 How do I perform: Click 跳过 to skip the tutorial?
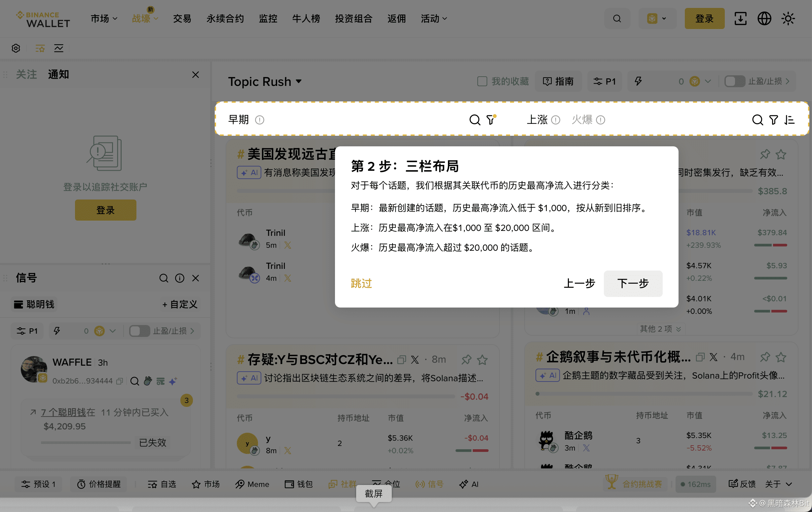pos(361,283)
